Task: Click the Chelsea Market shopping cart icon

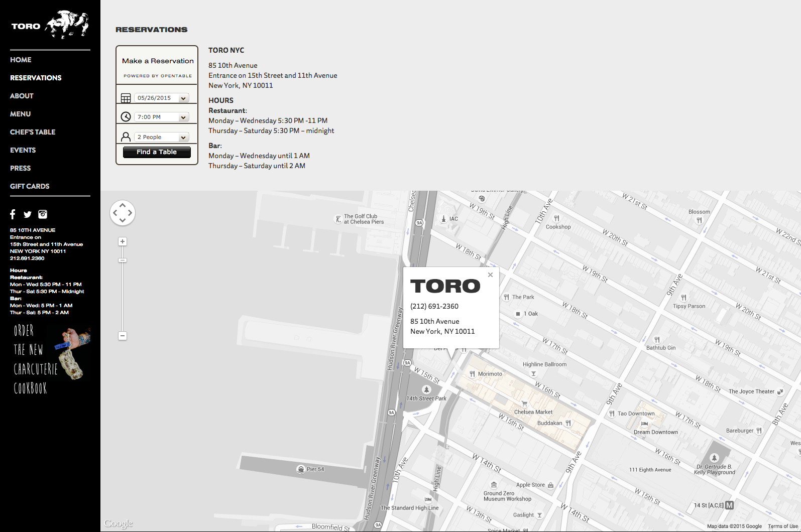Action: [524, 404]
